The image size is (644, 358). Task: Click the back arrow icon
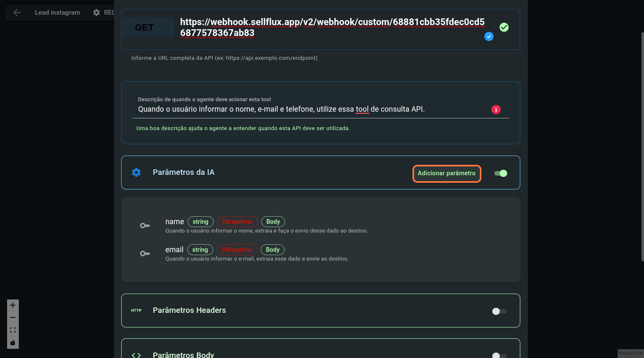(17, 13)
